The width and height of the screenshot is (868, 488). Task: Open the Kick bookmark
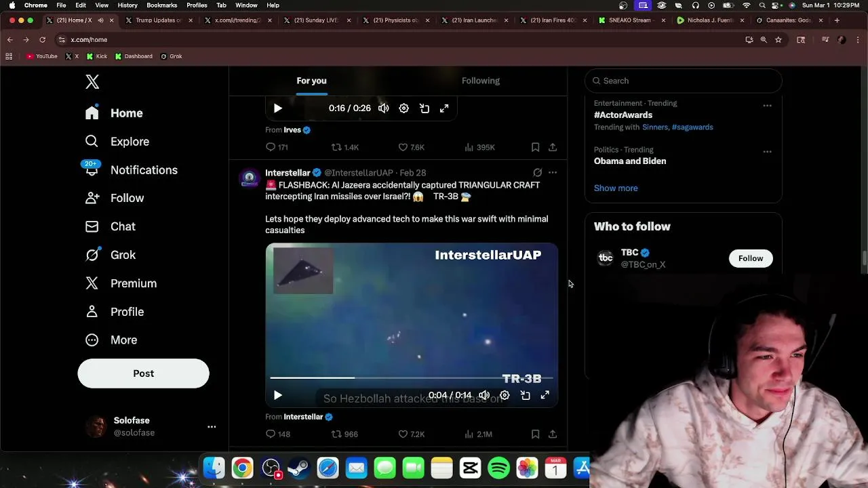coord(97,56)
